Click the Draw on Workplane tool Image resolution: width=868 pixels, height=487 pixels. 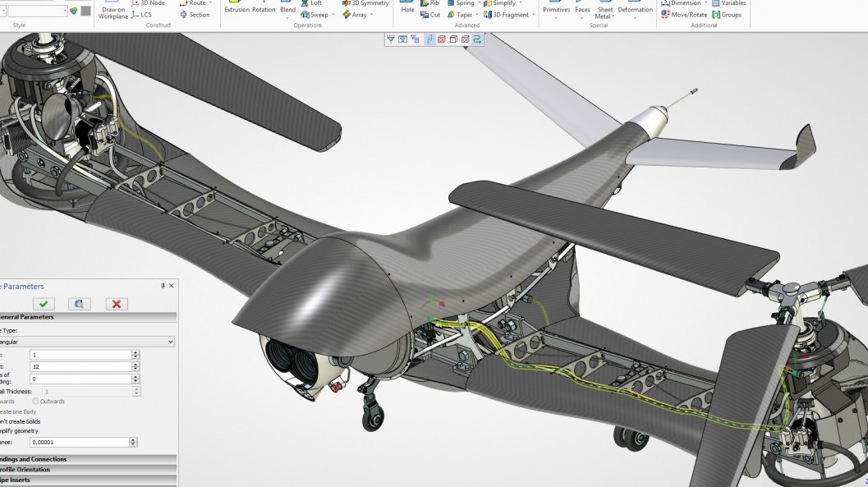click(112, 11)
